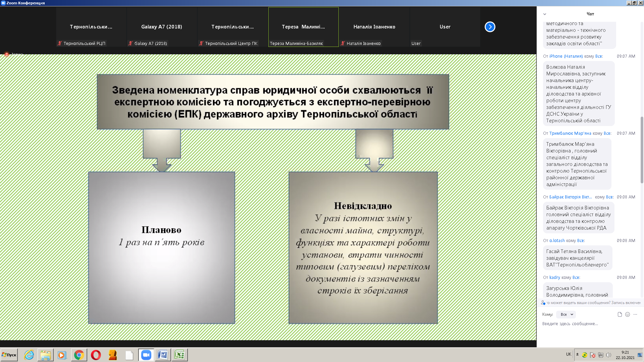Click the sender name Тримбалюк Мар'яна link

[x=570, y=133]
